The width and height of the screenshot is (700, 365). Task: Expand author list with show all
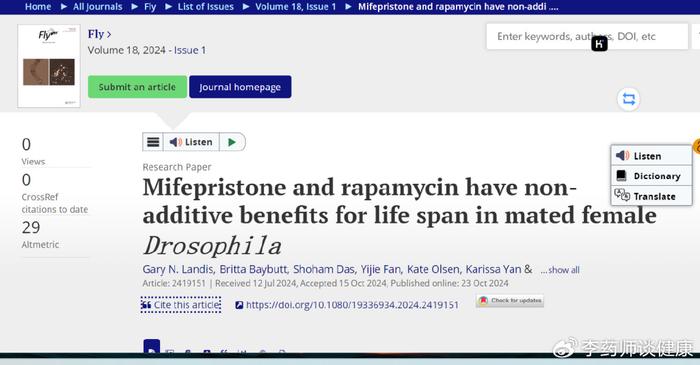[560, 270]
